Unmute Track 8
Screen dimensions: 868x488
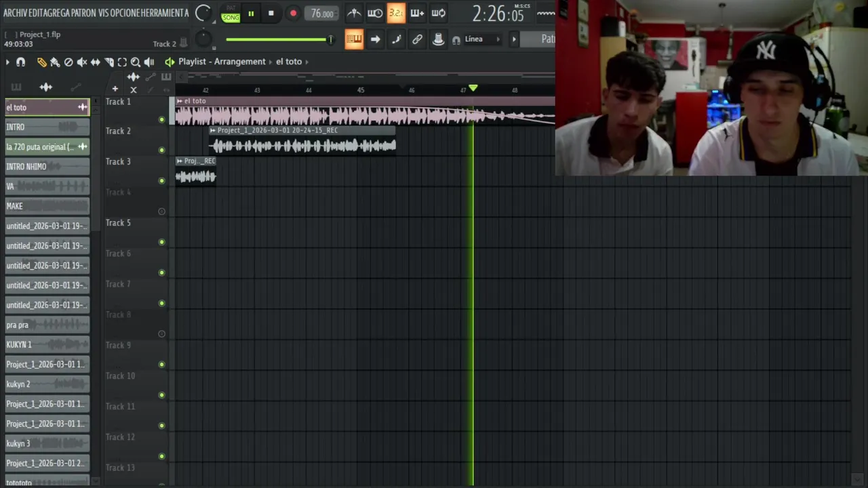[x=161, y=333]
